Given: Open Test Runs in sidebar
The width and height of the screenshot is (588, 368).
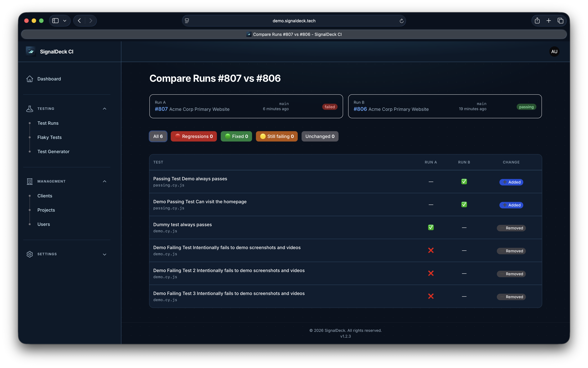Looking at the screenshot, I should point(48,123).
